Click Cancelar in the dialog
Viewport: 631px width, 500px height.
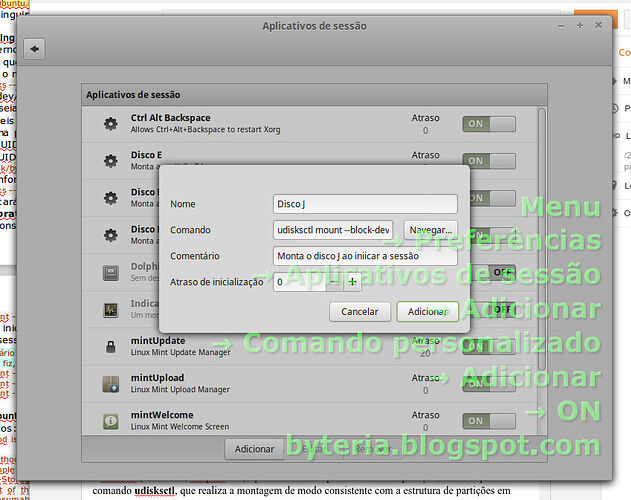(x=360, y=312)
